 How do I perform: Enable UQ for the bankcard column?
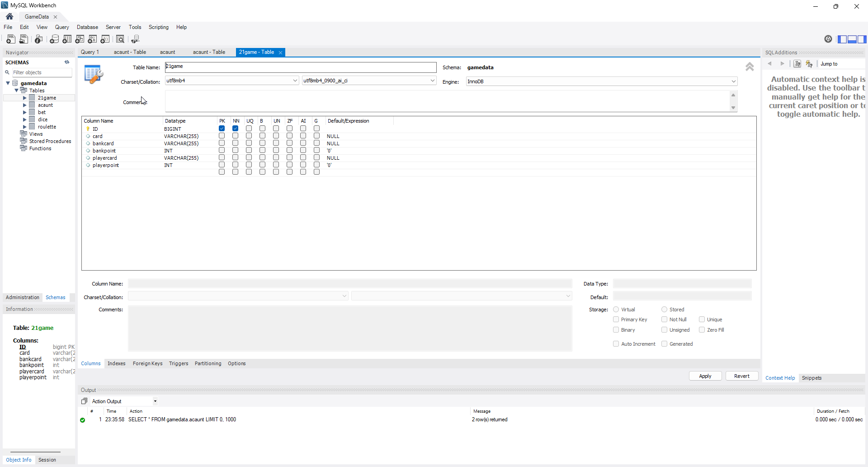click(249, 143)
